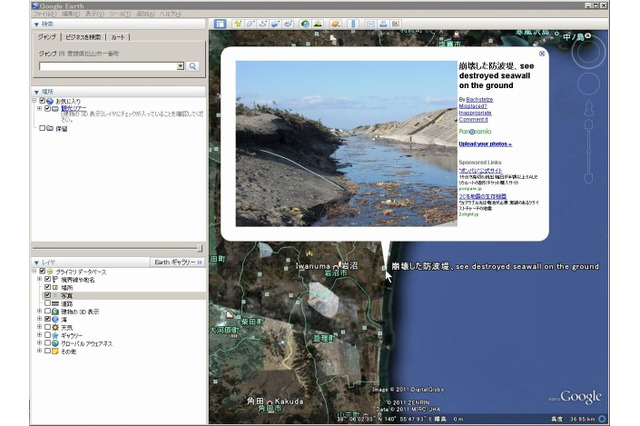Click the historical imagery clock icon
Screen dimensions: 640x426
(x=305, y=23)
